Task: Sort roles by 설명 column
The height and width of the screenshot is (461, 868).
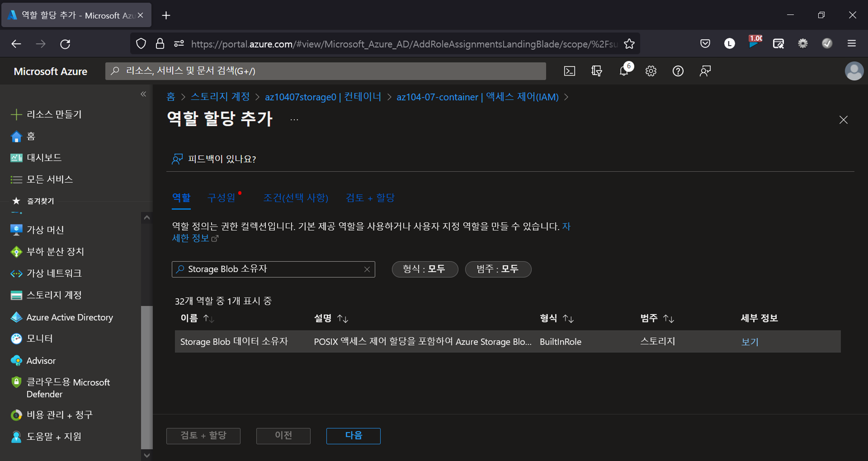Action: click(x=331, y=318)
